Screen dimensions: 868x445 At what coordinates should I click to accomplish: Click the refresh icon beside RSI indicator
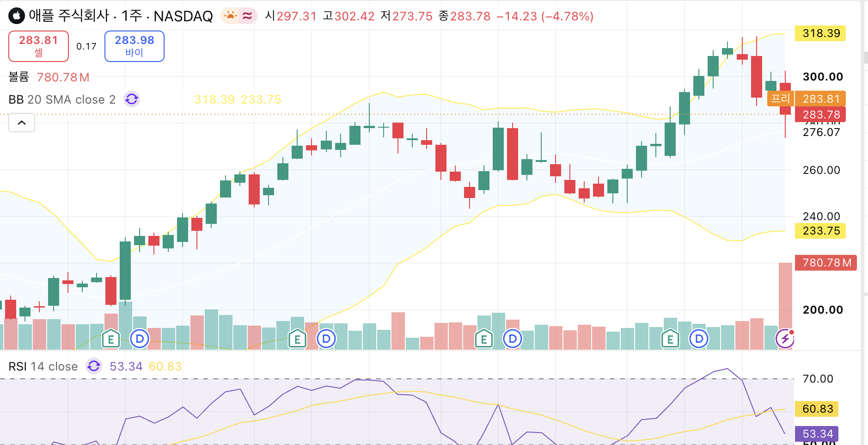(94, 366)
